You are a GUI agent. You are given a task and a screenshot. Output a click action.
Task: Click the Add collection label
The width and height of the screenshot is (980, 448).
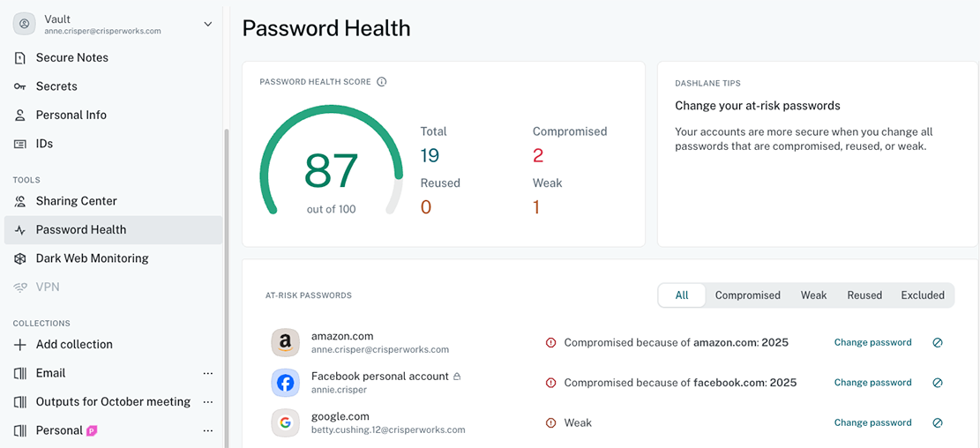coord(74,345)
